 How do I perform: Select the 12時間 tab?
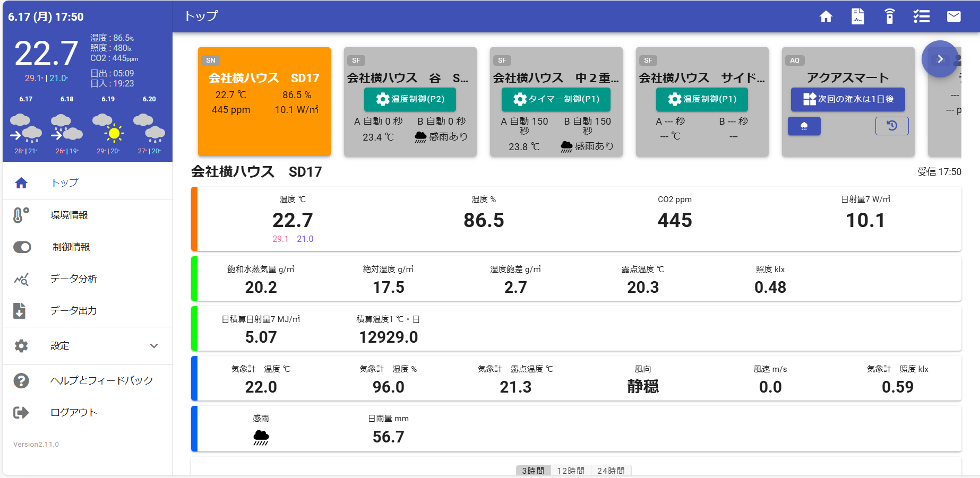pyautogui.click(x=571, y=471)
